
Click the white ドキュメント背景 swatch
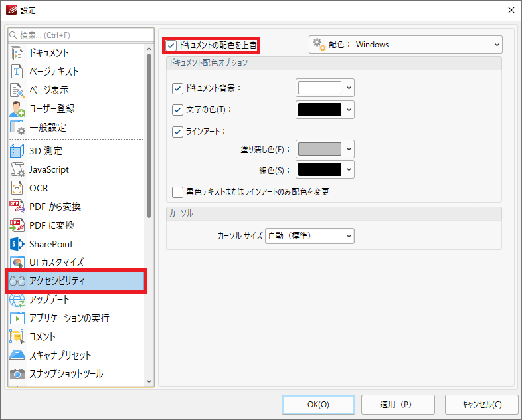tap(319, 88)
